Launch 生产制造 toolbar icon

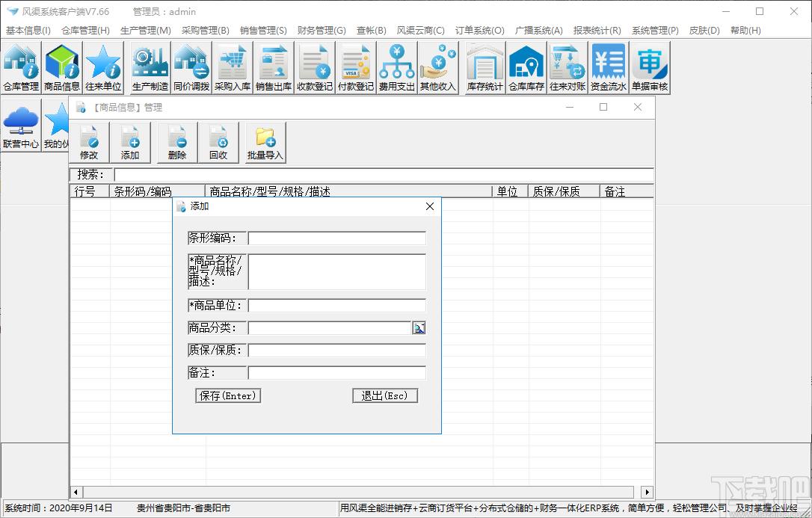click(150, 68)
